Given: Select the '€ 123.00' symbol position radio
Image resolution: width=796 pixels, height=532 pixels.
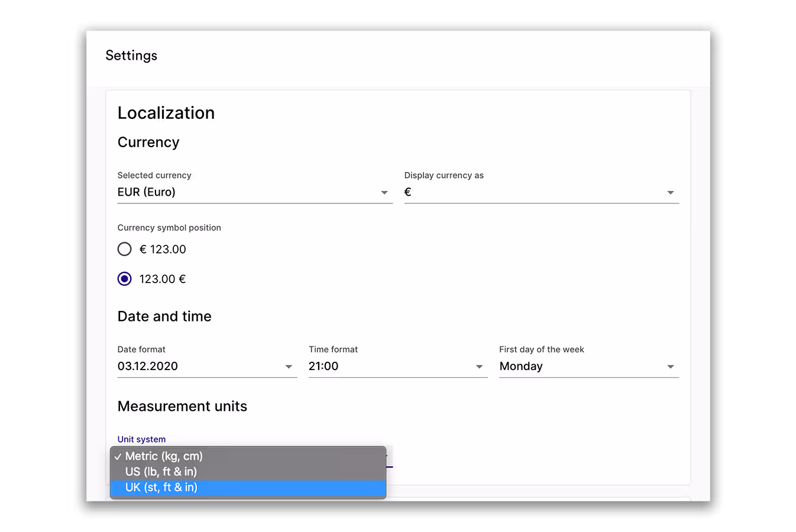Looking at the screenshot, I should click(x=124, y=249).
